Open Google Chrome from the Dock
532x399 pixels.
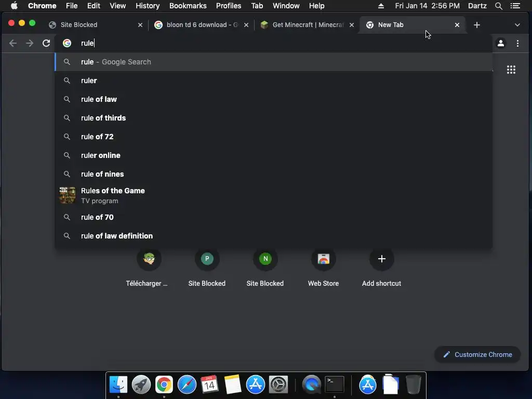point(164,384)
